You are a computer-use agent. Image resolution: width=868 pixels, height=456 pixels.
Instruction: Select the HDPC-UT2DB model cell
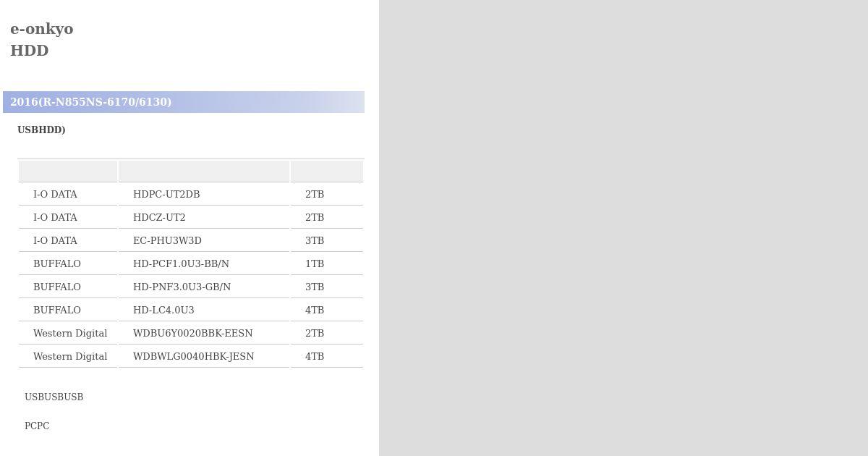204,194
